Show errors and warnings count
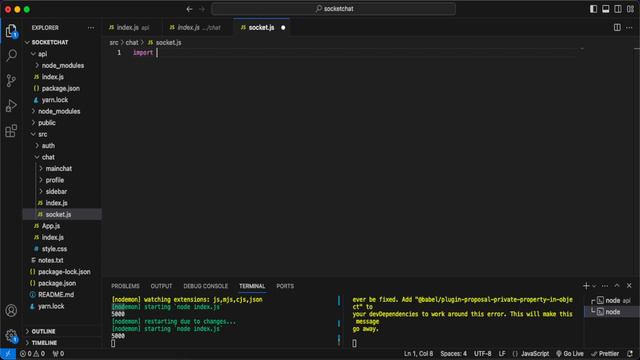Viewport: 640px width, 360px height. (x=33, y=354)
